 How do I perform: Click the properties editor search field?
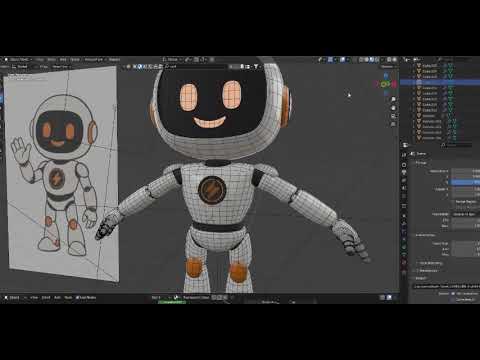point(457,145)
